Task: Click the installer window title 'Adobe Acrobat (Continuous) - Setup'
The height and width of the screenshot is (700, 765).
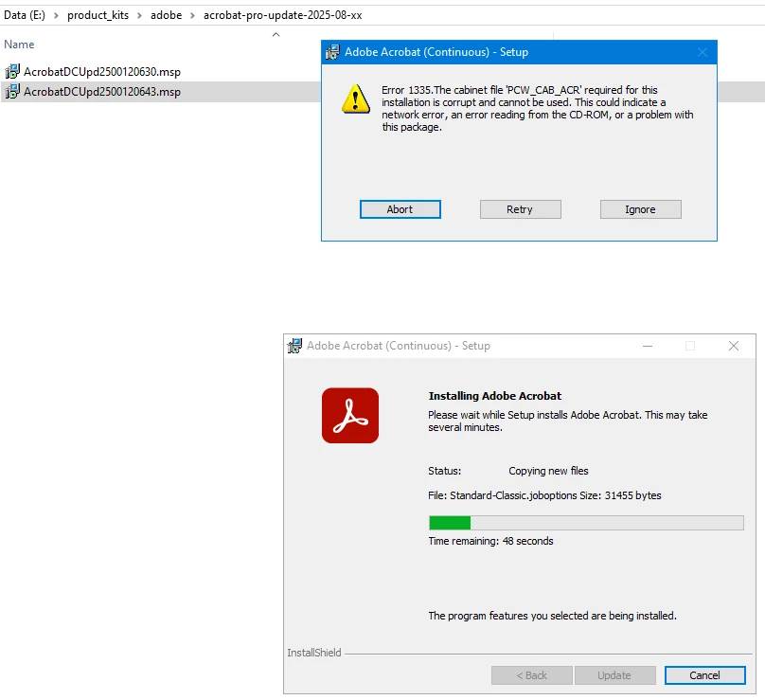Action: (398, 346)
